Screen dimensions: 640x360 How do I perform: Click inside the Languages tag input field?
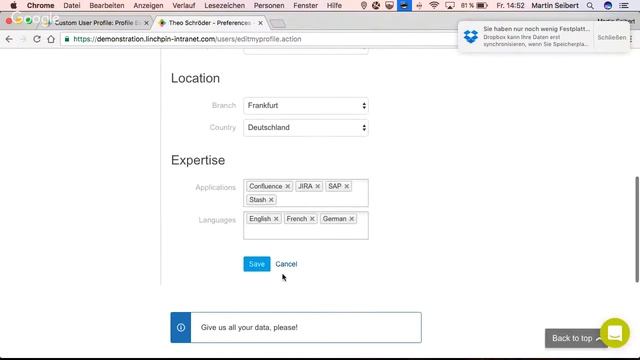(x=306, y=225)
